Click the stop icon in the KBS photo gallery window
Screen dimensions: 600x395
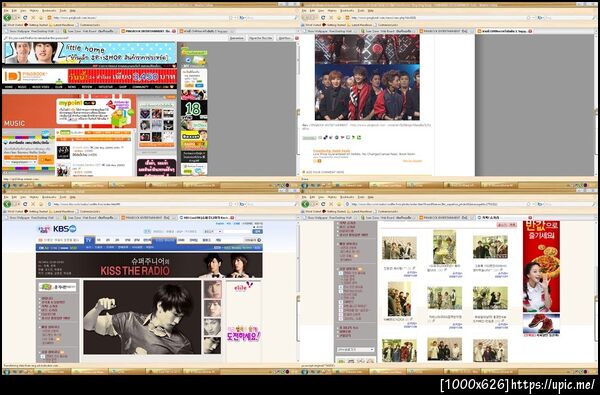(331, 204)
